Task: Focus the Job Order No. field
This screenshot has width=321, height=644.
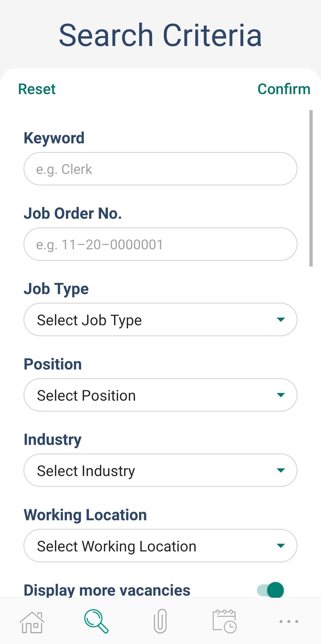Action: click(x=160, y=244)
